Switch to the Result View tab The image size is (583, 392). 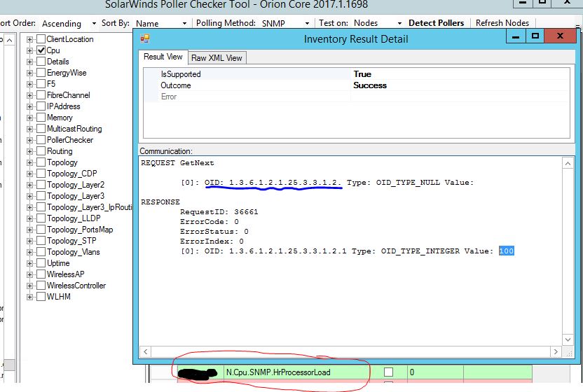[163, 57]
